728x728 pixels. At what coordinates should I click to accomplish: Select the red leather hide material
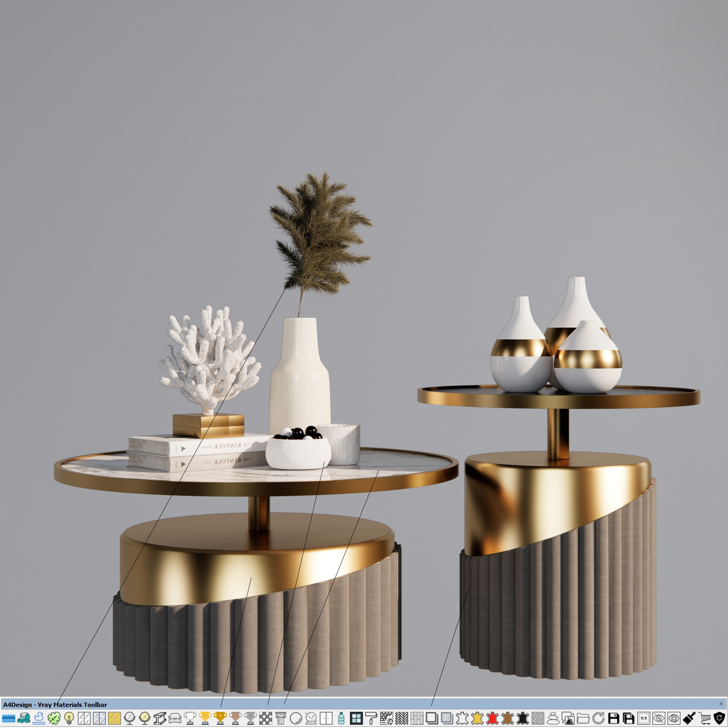[x=492, y=718]
